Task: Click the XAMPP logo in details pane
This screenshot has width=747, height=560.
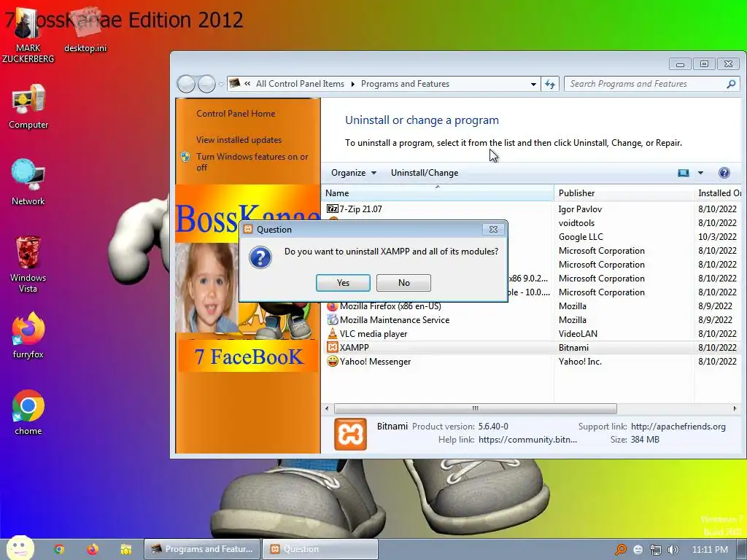Action: coord(350,434)
